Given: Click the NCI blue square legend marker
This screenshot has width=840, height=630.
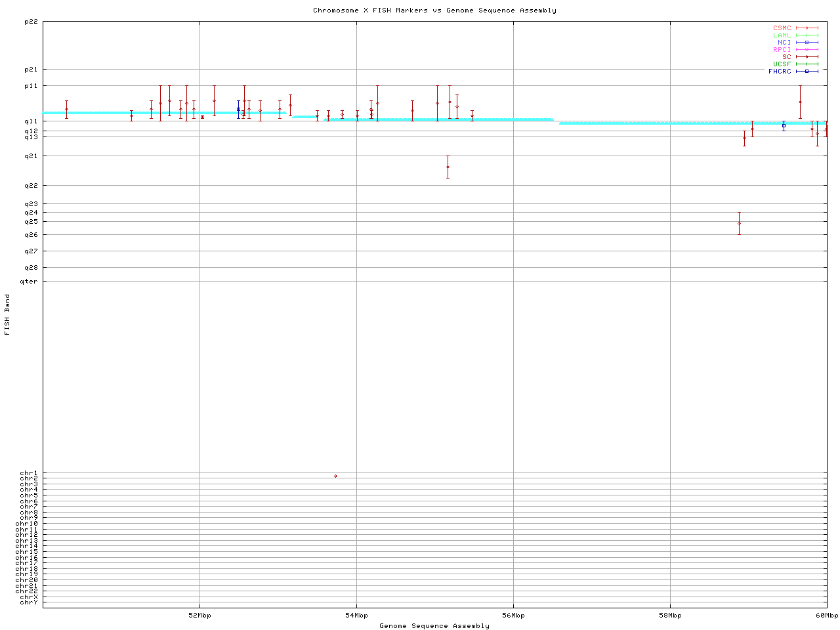Looking at the screenshot, I should tap(807, 42).
